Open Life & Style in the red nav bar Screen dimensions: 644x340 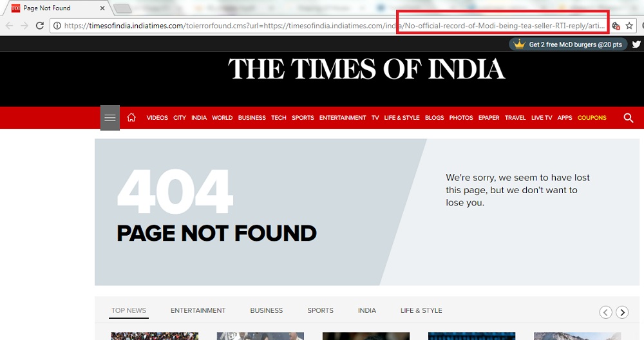[x=402, y=117]
